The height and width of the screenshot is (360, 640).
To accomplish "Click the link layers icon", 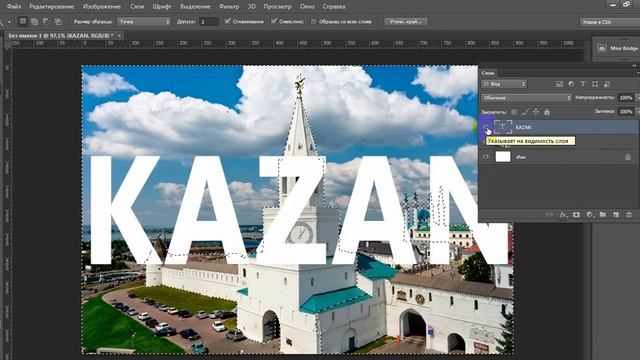I will click(x=549, y=215).
